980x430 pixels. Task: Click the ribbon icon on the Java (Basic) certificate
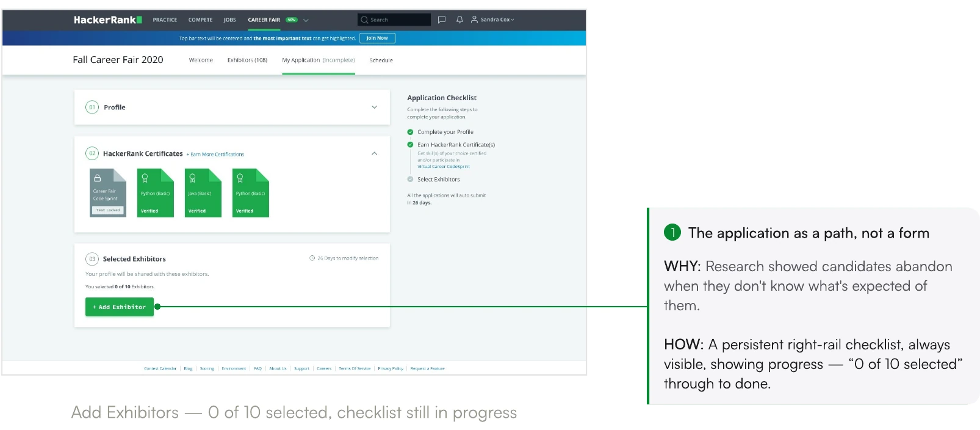click(x=192, y=178)
